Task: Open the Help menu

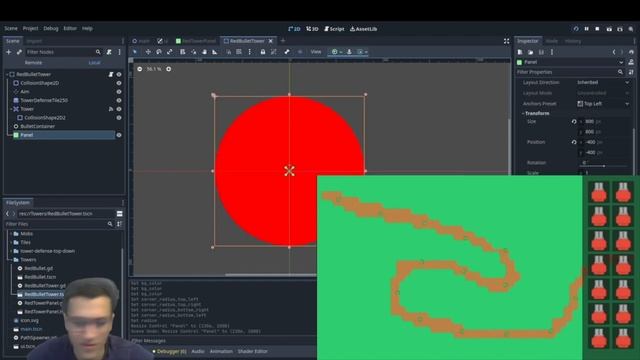Action: 87,29
